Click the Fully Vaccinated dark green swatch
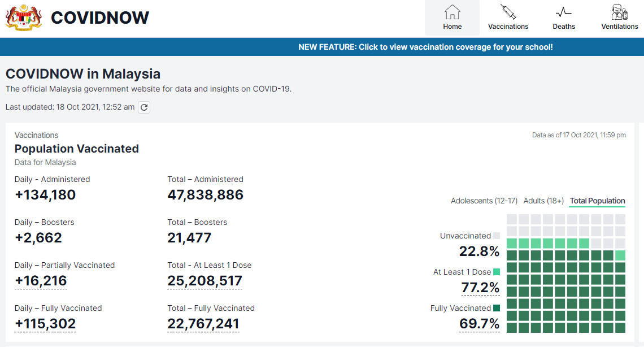Image resolution: width=644 pixels, height=347 pixels. click(497, 308)
